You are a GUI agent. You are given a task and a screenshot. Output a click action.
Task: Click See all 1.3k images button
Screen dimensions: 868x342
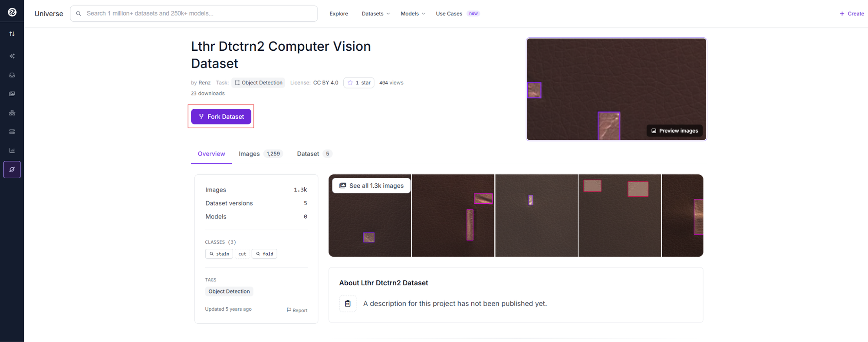371,186
